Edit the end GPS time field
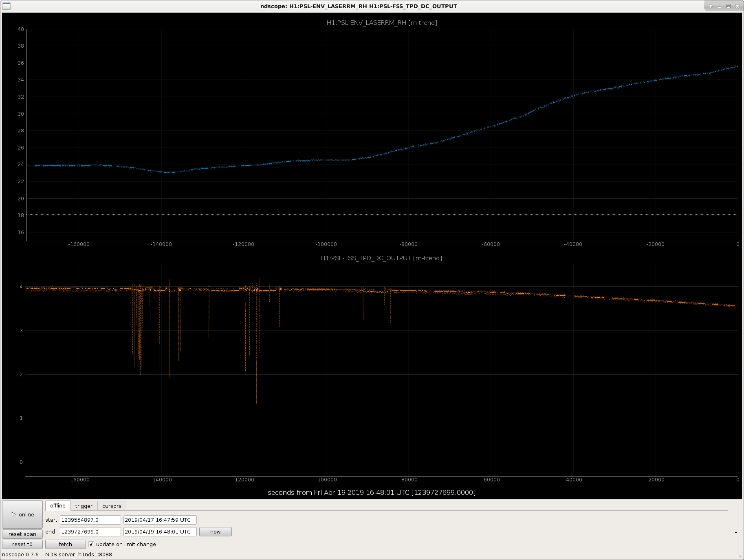Image resolution: width=744 pixels, height=560 pixels. 90,531
